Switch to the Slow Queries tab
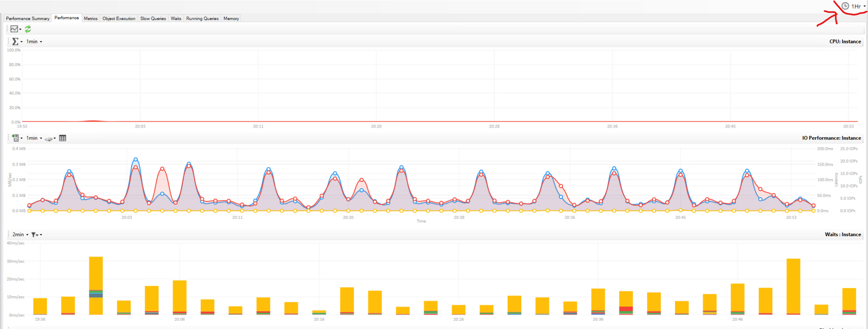Viewport: 868px width, 329px height. [x=153, y=19]
